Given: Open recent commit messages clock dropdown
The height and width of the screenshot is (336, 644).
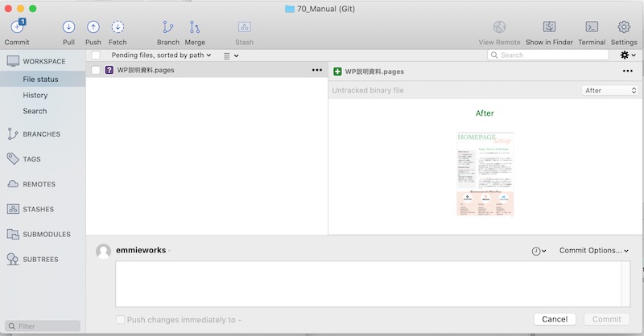Looking at the screenshot, I should 539,251.
